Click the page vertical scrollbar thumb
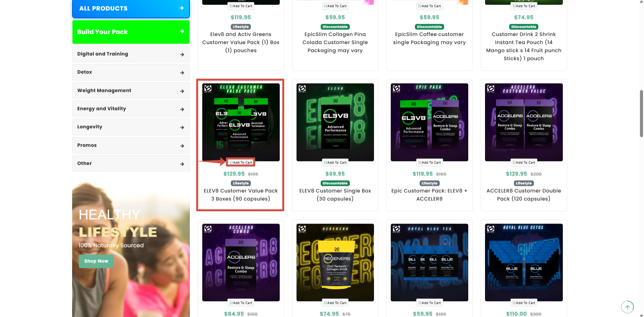The height and width of the screenshot is (317, 644). pyautogui.click(x=641, y=114)
